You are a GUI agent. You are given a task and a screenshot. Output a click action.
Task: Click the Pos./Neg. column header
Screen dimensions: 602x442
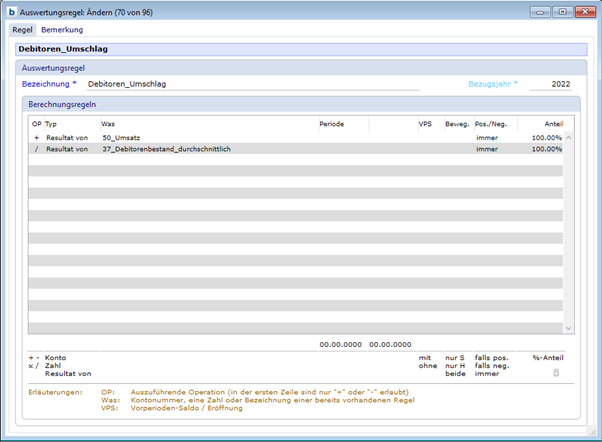491,123
